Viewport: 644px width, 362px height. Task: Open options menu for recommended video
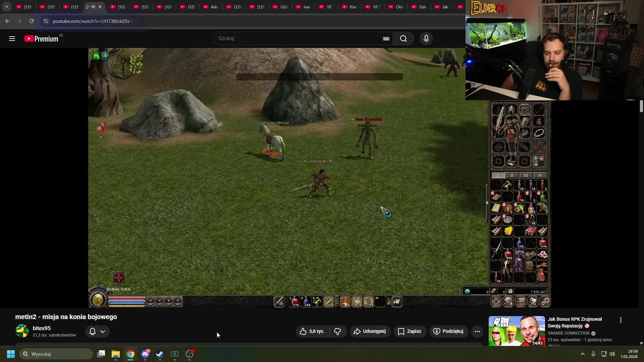pos(621,320)
